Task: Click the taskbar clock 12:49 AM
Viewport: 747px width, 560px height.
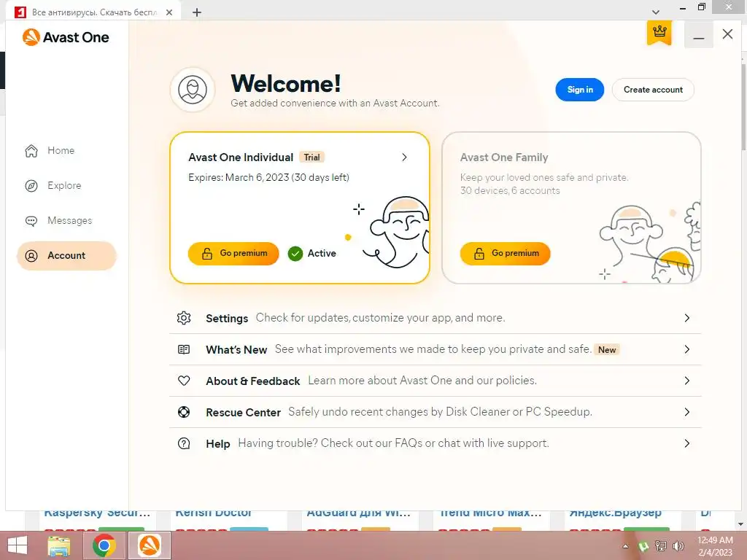Action: pyautogui.click(x=715, y=540)
